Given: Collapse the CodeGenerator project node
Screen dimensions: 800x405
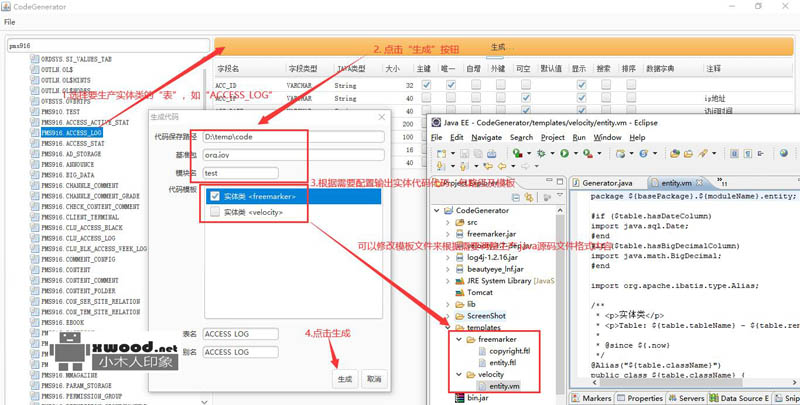Looking at the screenshot, I should coord(437,210).
